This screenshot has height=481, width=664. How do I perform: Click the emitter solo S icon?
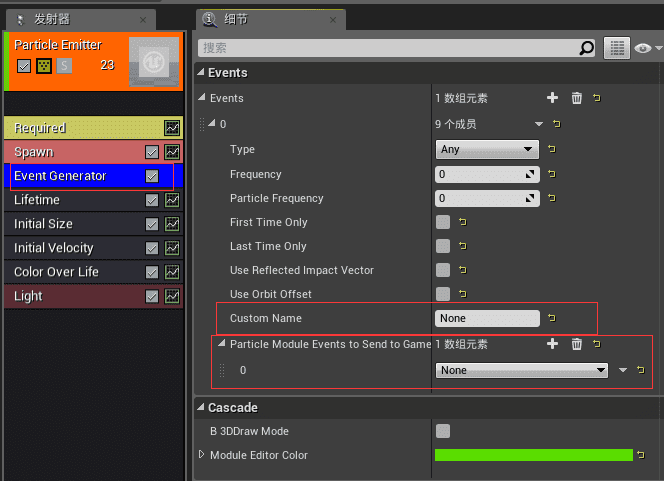pos(64,65)
